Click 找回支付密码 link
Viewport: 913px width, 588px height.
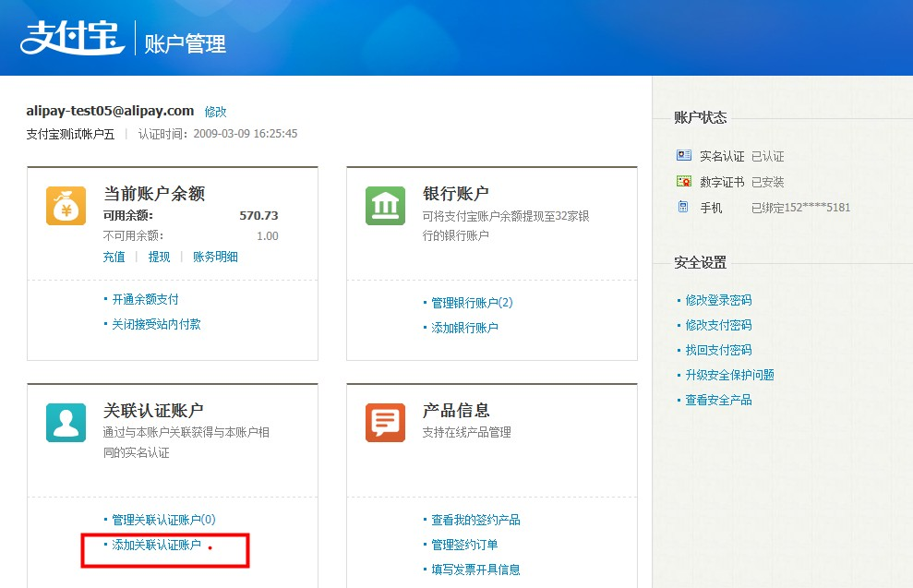(x=718, y=350)
